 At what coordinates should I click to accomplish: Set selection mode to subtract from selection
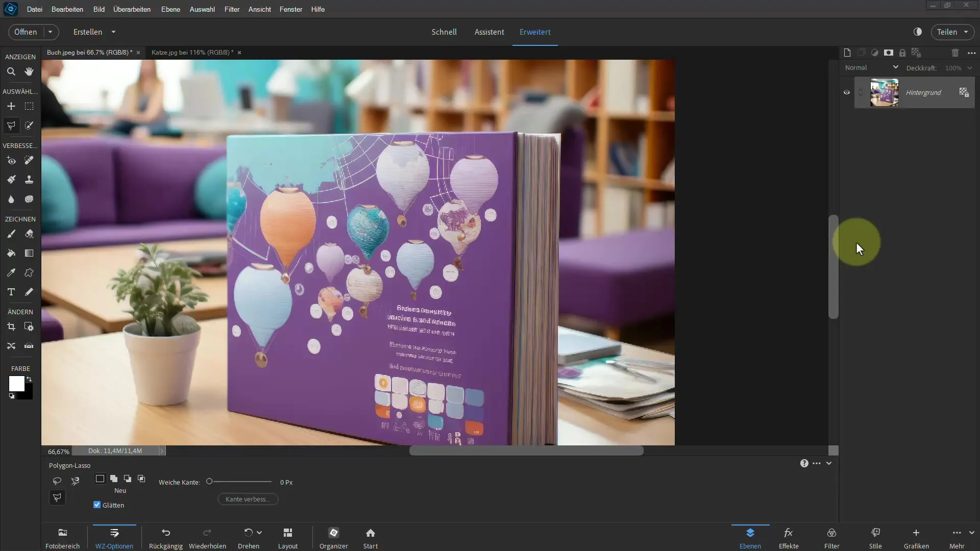click(128, 479)
